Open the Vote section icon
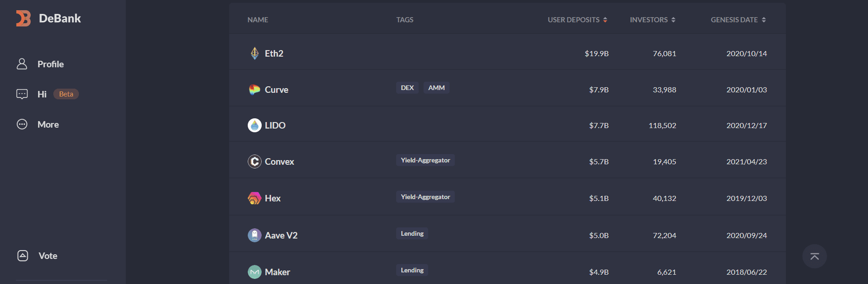Screen dimensions: 868x284 coord(23,256)
